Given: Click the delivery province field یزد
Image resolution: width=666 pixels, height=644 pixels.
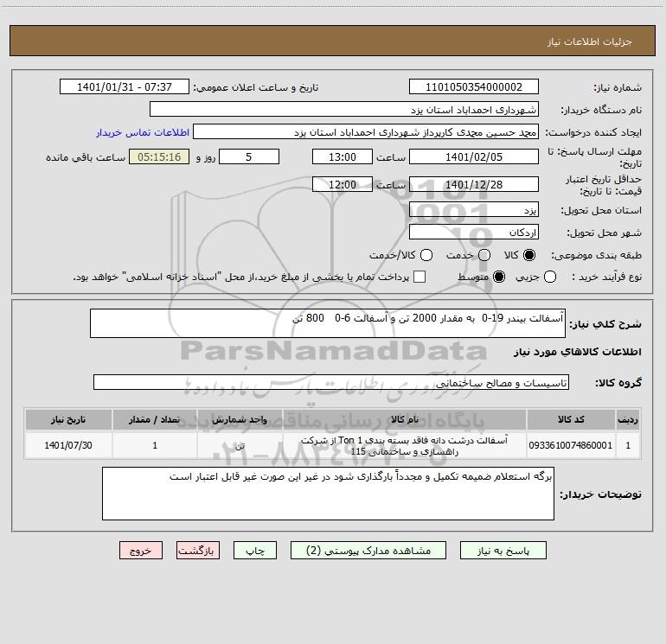Looking at the screenshot, I should [474, 209].
